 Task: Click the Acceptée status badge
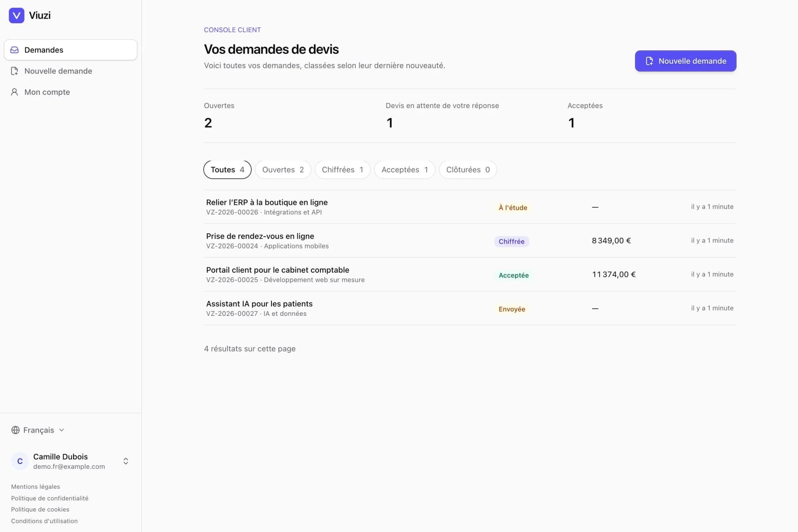pos(514,275)
